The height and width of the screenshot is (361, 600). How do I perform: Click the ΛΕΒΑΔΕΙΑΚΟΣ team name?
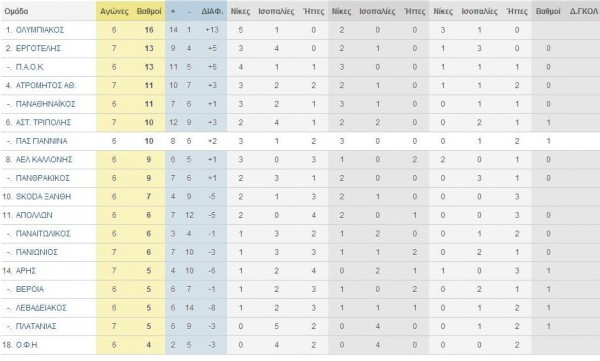(41, 308)
